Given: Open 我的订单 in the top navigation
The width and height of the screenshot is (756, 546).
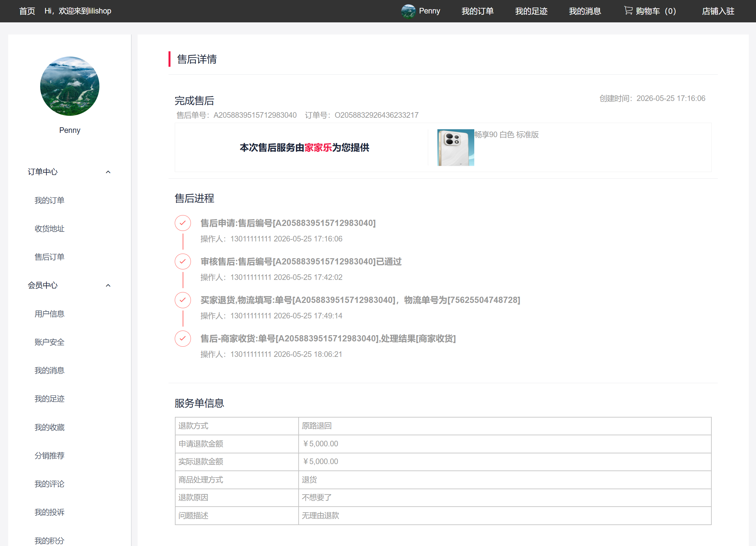Looking at the screenshot, I should point(477,11).
